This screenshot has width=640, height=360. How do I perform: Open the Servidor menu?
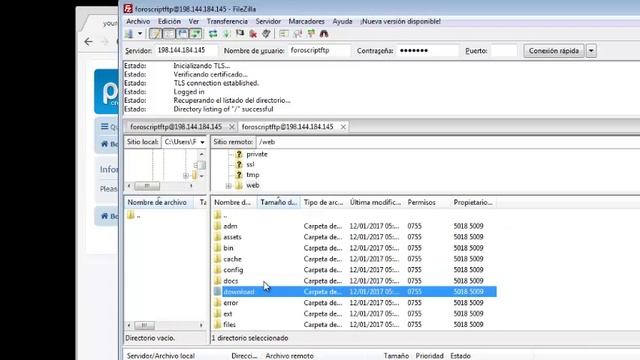(x=268, y=21)
